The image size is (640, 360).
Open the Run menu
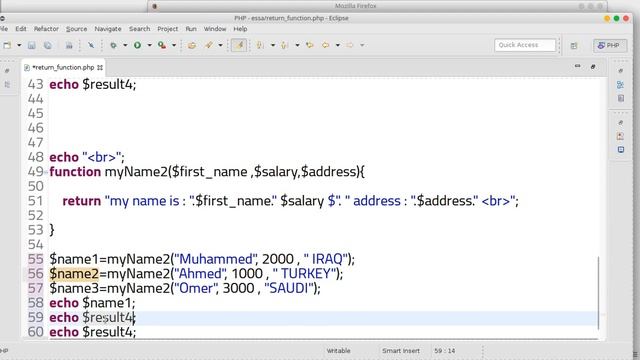(x=191, y=29)
